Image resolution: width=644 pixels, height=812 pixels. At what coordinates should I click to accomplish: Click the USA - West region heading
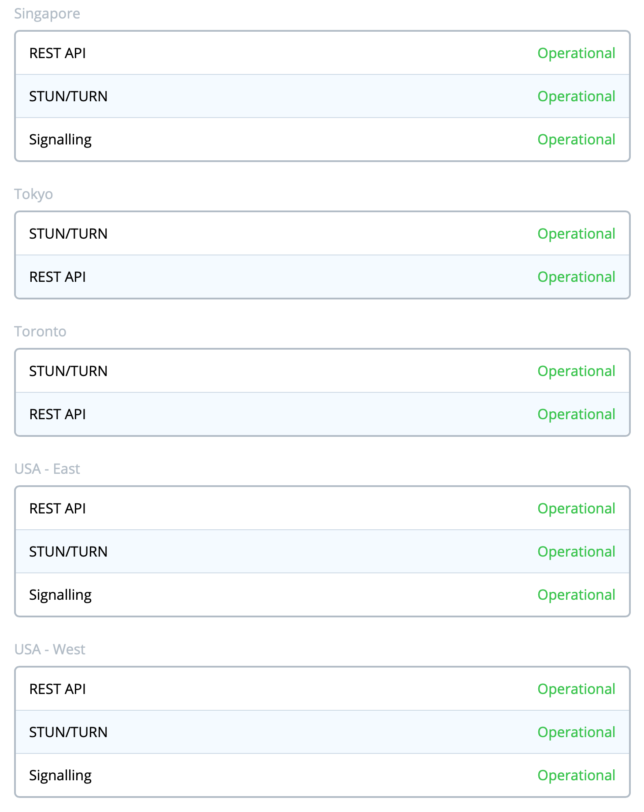click(x=50, y=650)
